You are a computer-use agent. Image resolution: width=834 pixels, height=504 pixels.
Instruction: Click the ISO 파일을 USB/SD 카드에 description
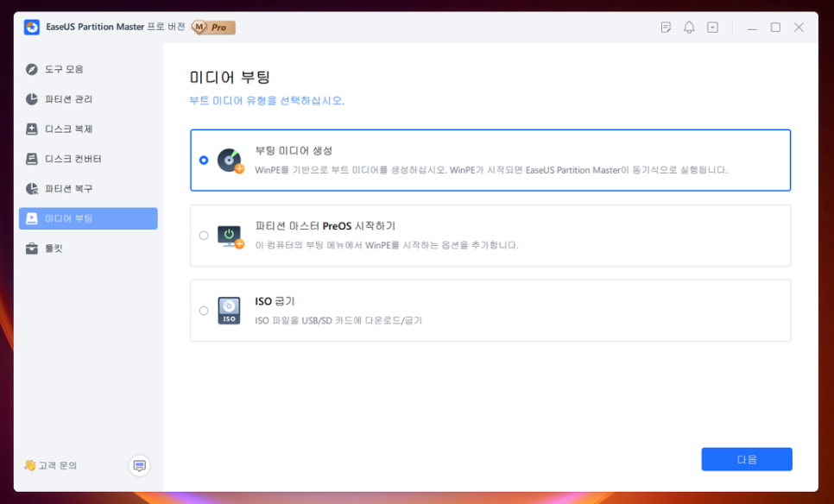[x=338, y=320]
